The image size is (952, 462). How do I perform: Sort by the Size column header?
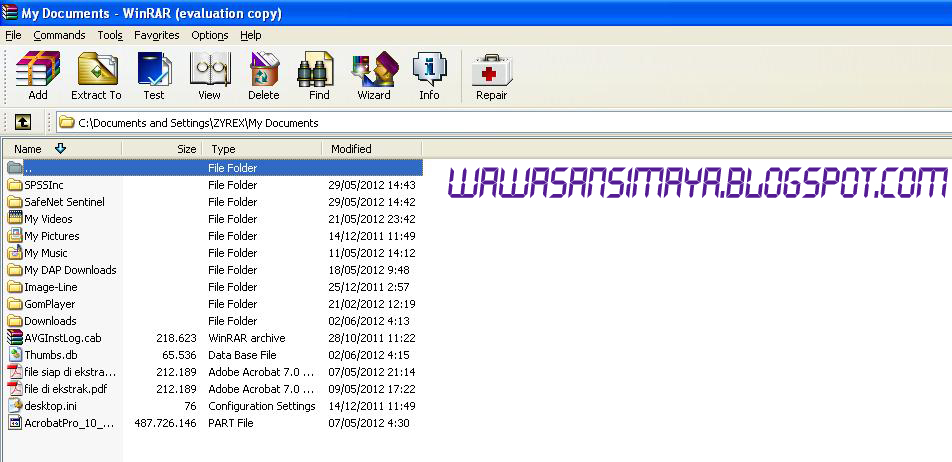point(162,149)
